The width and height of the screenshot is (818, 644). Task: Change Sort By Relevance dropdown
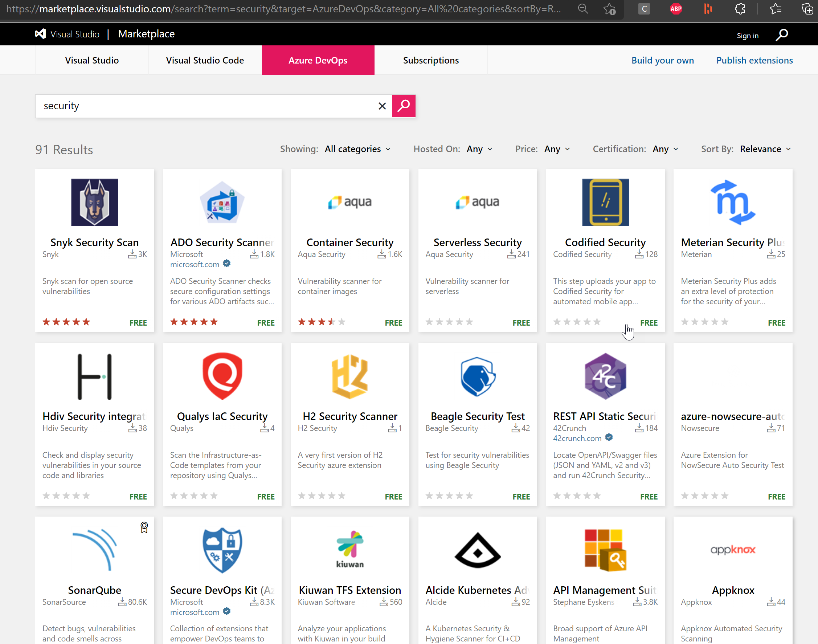click(x=765, y=149)
